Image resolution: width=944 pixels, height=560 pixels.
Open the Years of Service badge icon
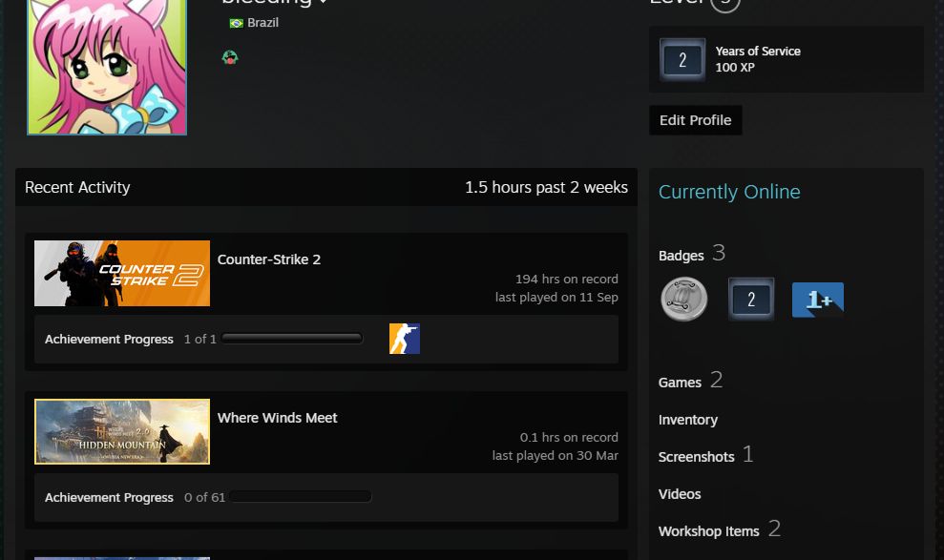pyautogui.click(x=682, y=59)
